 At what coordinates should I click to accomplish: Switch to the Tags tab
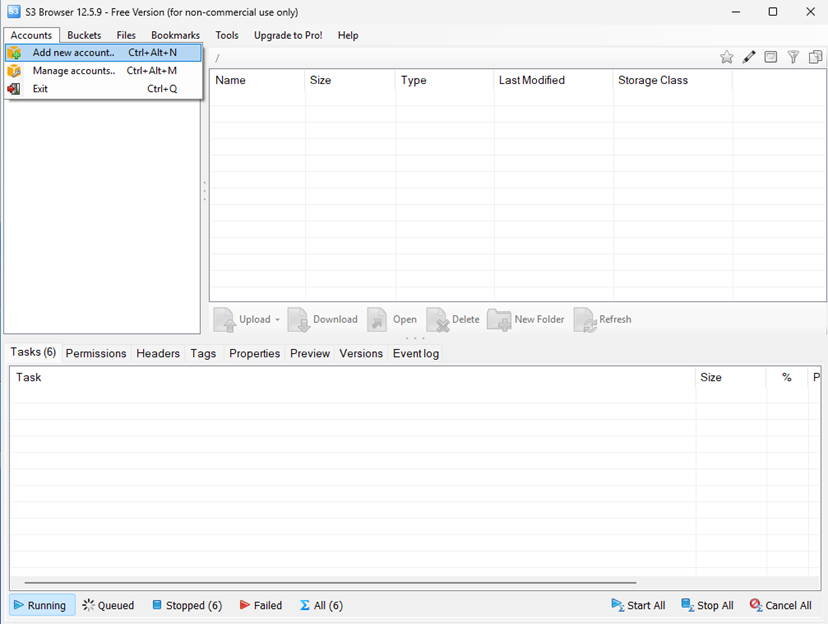(x=203, y=354)
